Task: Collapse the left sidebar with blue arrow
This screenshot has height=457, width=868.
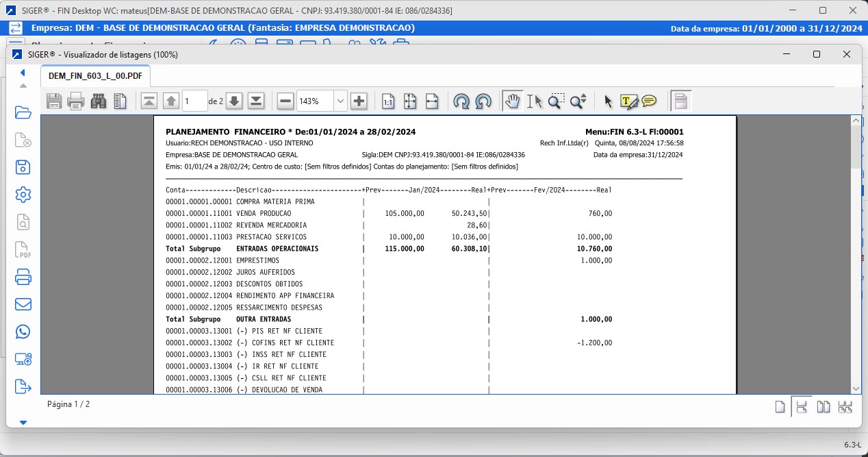Action: click(23, 73)
